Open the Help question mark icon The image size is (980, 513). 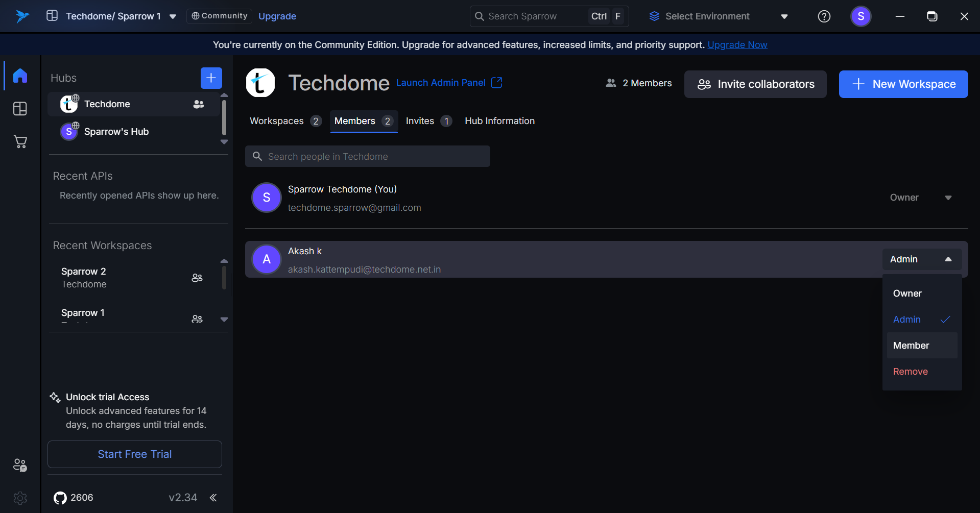(824, 16)
